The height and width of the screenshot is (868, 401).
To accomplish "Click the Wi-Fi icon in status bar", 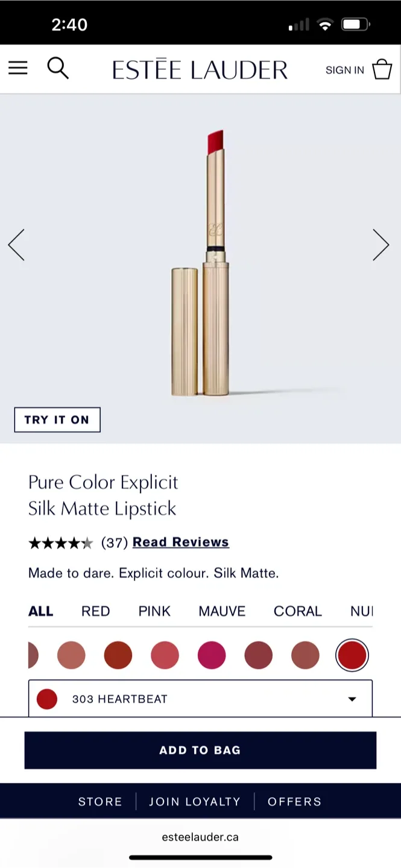I will pyautogui.click(x=326, y=24).
